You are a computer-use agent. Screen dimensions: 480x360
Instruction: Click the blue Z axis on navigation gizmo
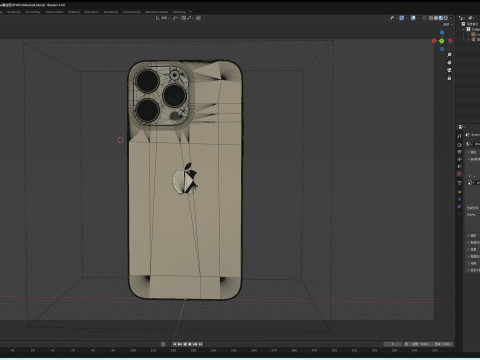(x=442, y=33)
